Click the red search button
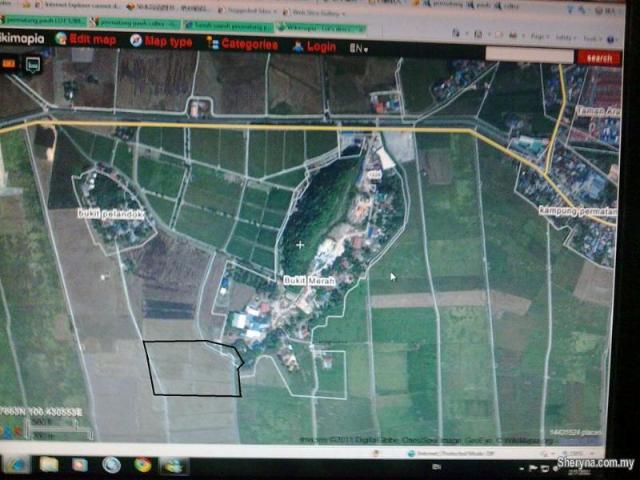The image size is (640, 480). tap(599, 58)
